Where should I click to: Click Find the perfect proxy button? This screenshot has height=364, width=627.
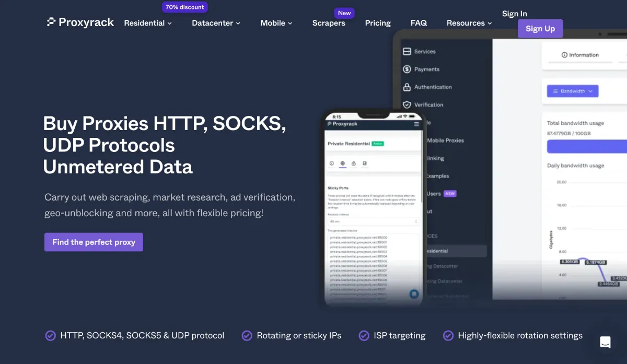(94, 242)
